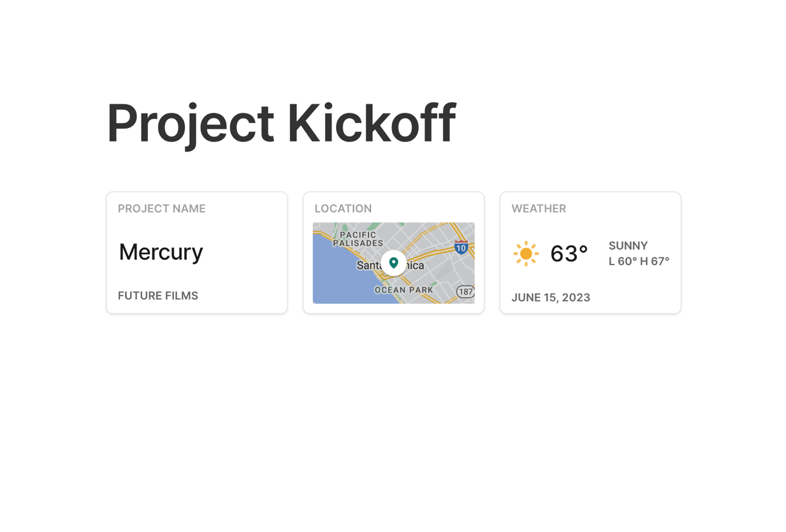Click the route 187 shield on map

[465, 292]
